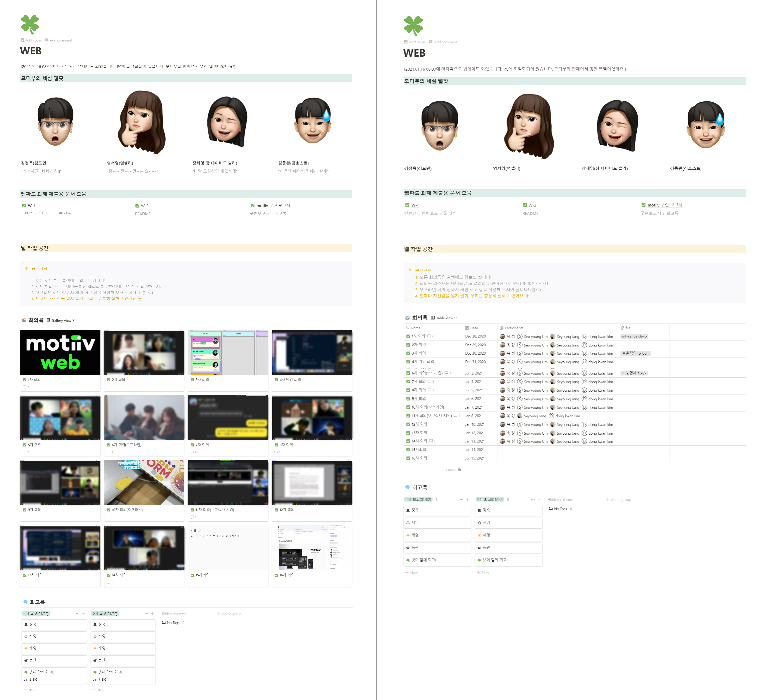
Task: Open 4차 막간 회의 row in table
Action: point(423,362)
